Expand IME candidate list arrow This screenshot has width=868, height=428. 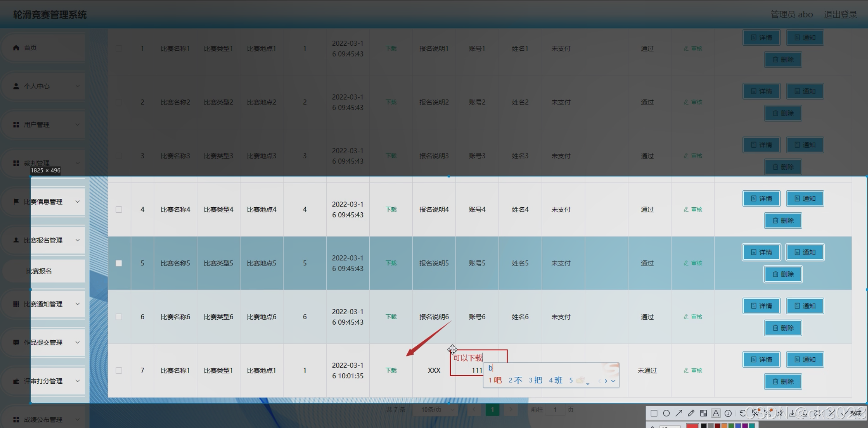click(x=613, y=381)
